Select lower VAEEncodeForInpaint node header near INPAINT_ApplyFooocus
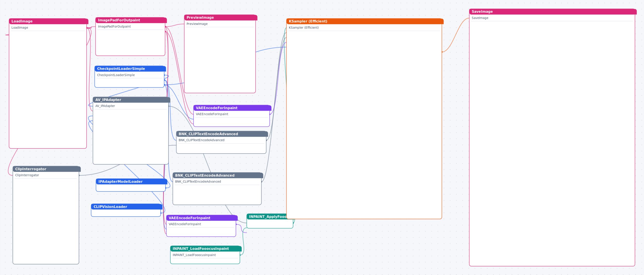Viewport: 644px width, 275px height. click(x=202, y=218)
